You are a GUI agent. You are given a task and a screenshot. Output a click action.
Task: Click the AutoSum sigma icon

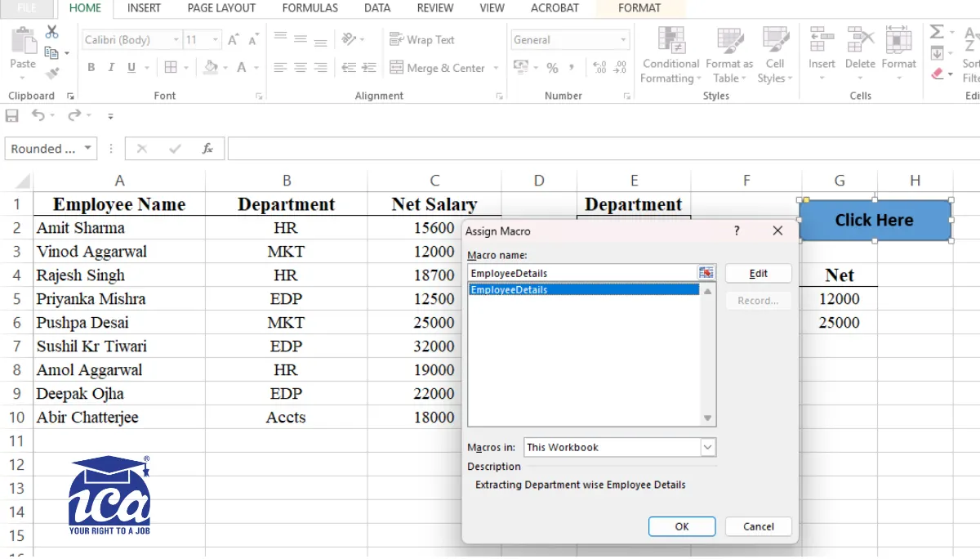[x=937, y=32]
